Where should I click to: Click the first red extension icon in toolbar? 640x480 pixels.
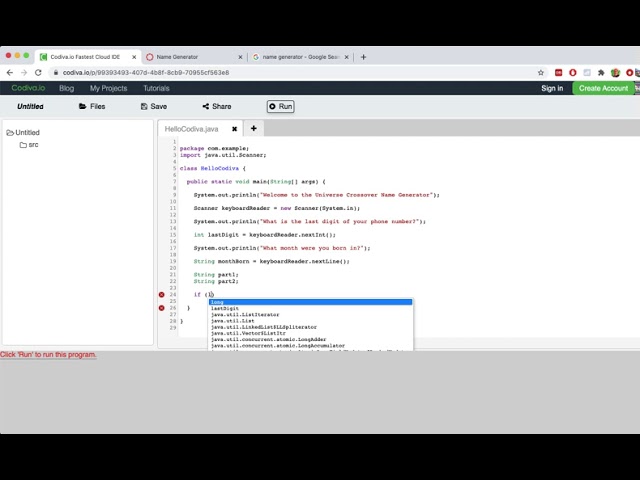click(558, 73)
